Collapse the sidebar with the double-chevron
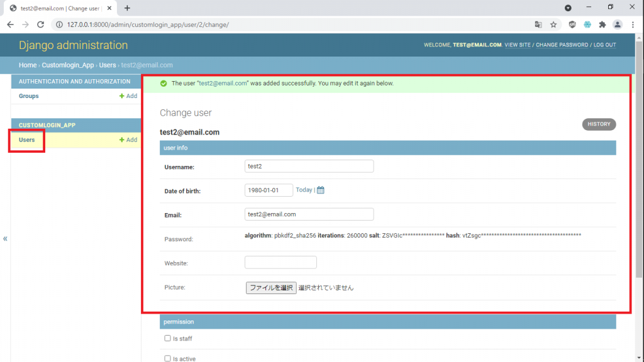Image resolution: width=644 pixels, height=362 pixels. pos(6,239)
